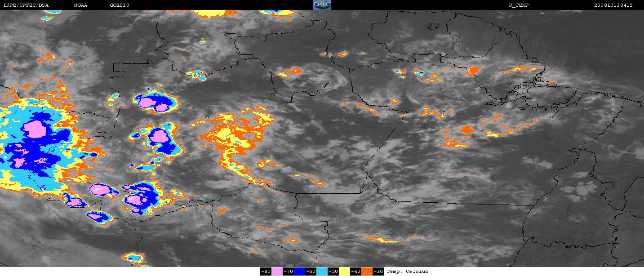Click the INPE/CPTEC/DSA header text
Image resolution: width=644 pixels, height=276 pixels.
(26, 5)
